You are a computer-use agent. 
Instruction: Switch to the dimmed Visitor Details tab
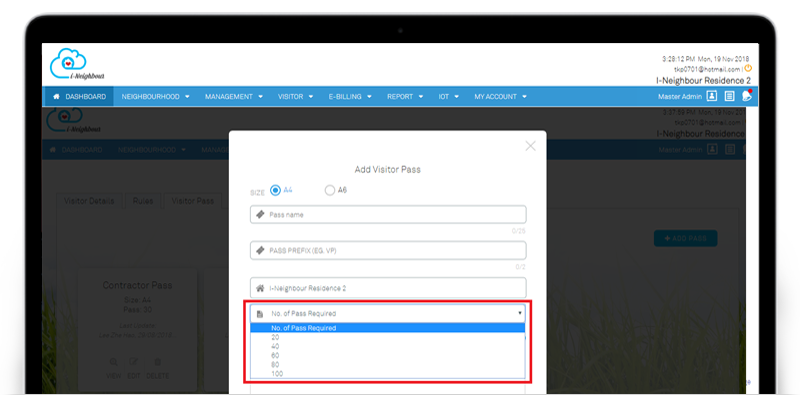pos(89,201)
